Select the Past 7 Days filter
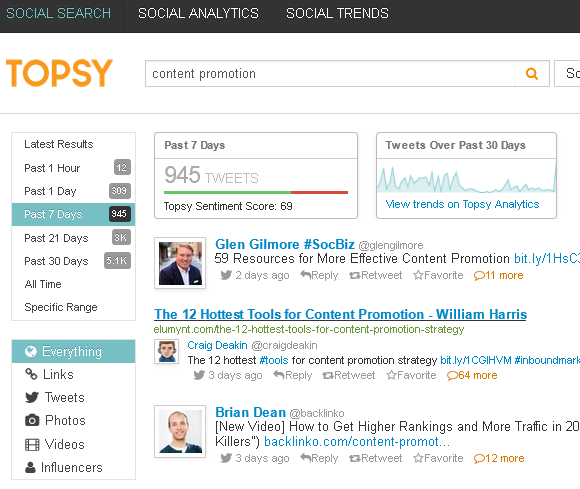 coord(74,214)
